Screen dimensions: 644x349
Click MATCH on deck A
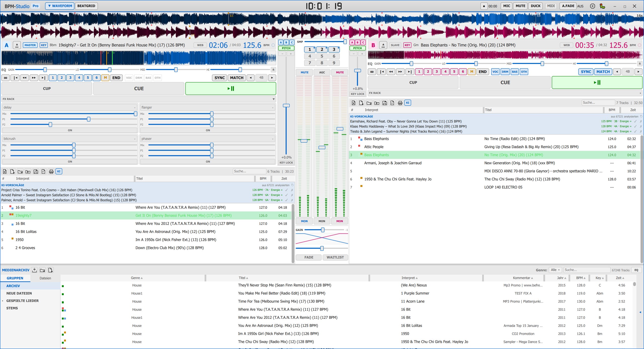click(x=237, y=78)
